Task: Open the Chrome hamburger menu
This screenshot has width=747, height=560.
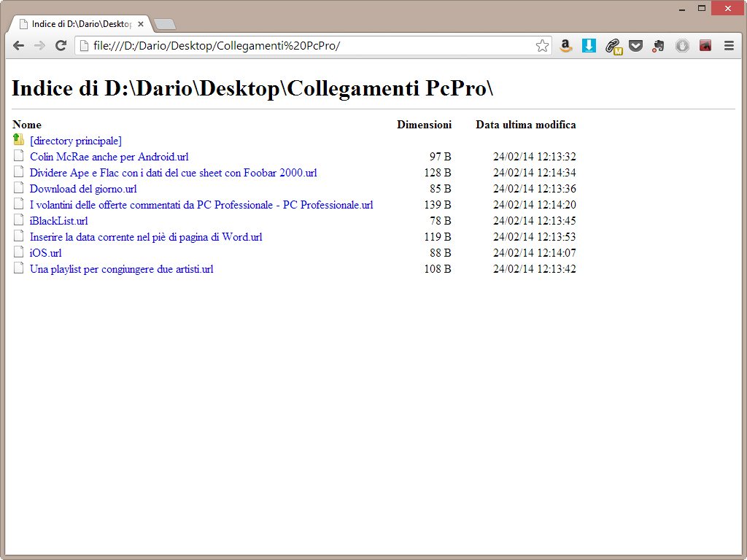Action: tap(728, 46)
